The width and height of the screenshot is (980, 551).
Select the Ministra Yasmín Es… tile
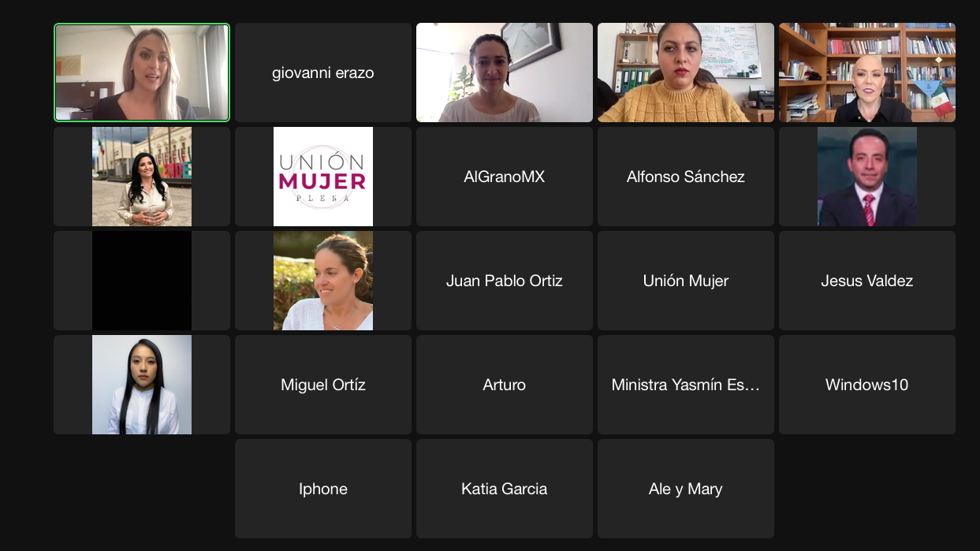point(686,385)
